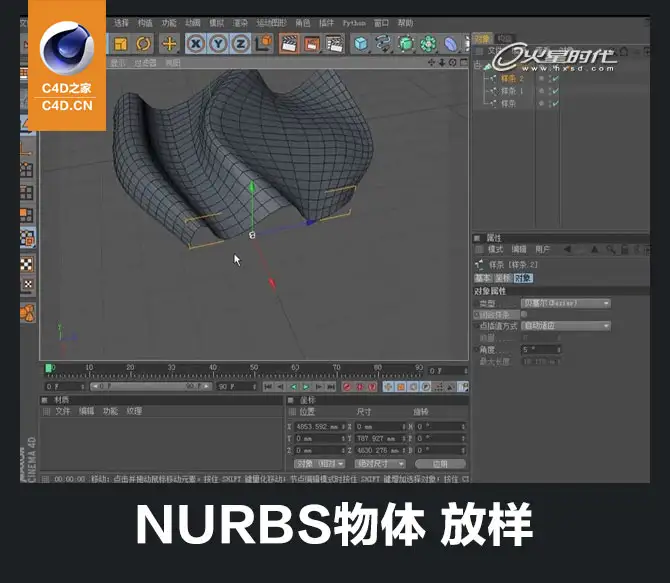Image resolution: width=670 pixels, height=583 pixels.
Task: Toggle Z axis lock
Action: (x=241, y=44)
